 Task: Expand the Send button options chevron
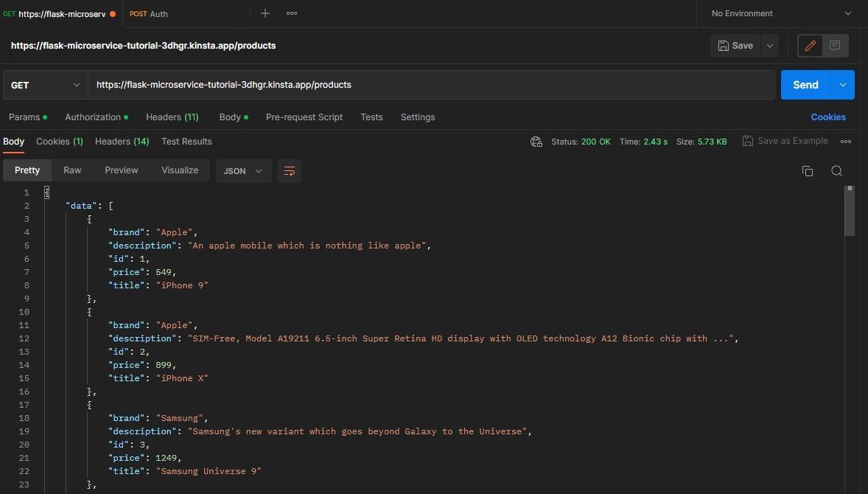(842, 85)
